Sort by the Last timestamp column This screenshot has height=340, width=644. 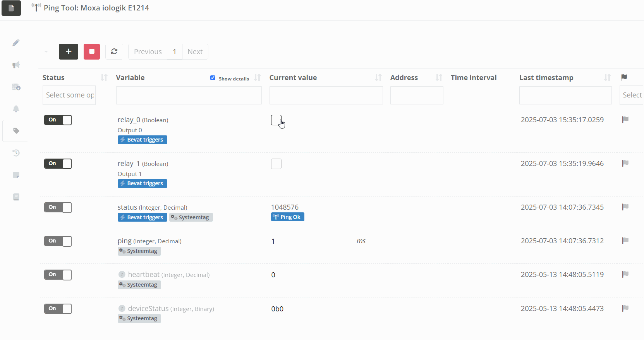pos(607,78)
